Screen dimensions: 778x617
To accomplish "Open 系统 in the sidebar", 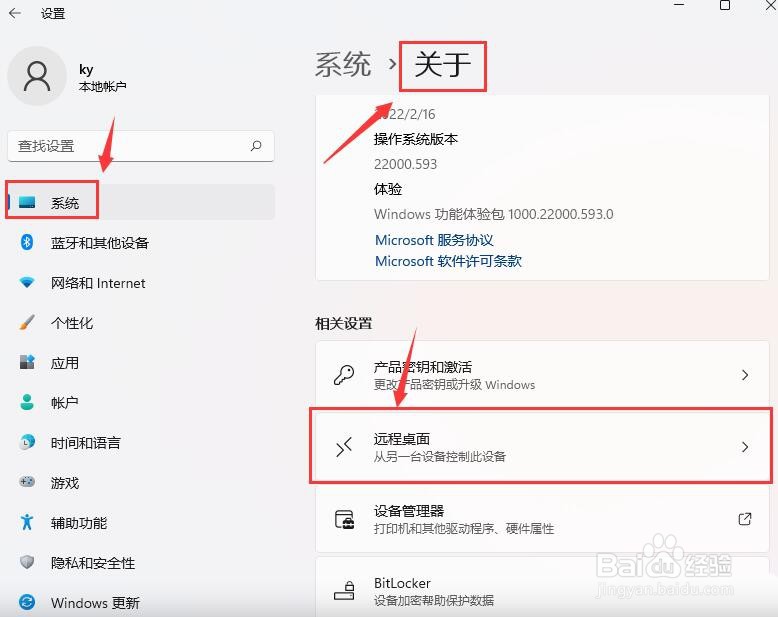I will (140, 202).
